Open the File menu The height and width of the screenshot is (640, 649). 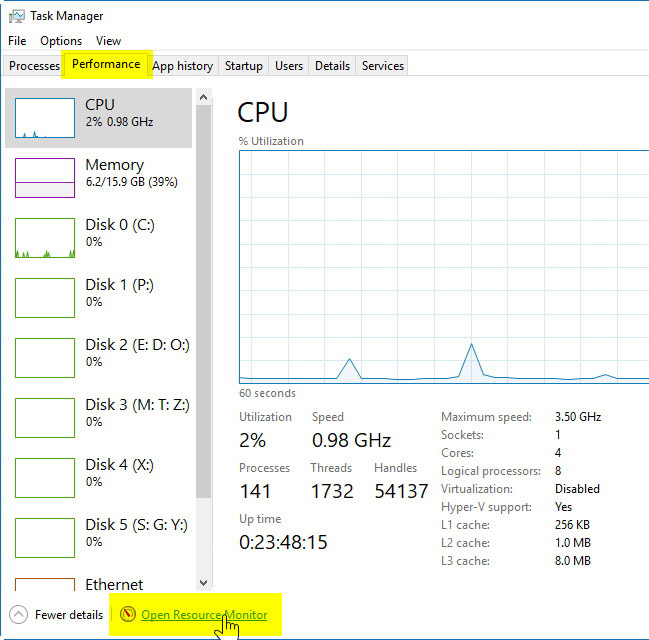(17, 41)
